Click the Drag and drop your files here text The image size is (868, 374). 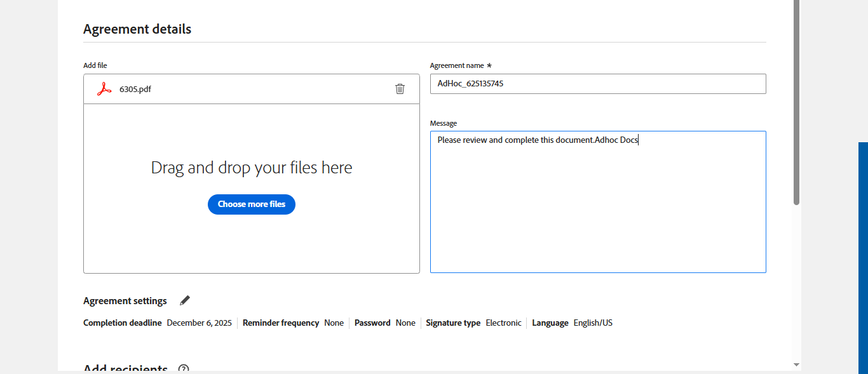click(252, 168)
